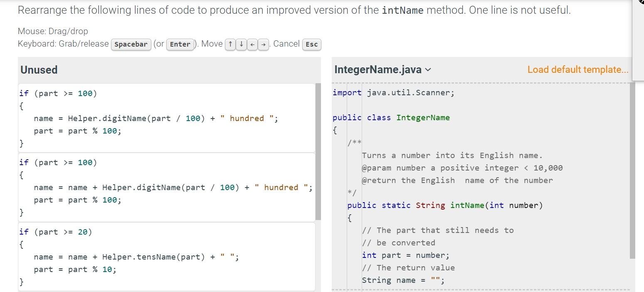Click the line 'public class IntegerName'
Image resolution: width=644 pixels, height=292 pixels.
click(391, 118)
